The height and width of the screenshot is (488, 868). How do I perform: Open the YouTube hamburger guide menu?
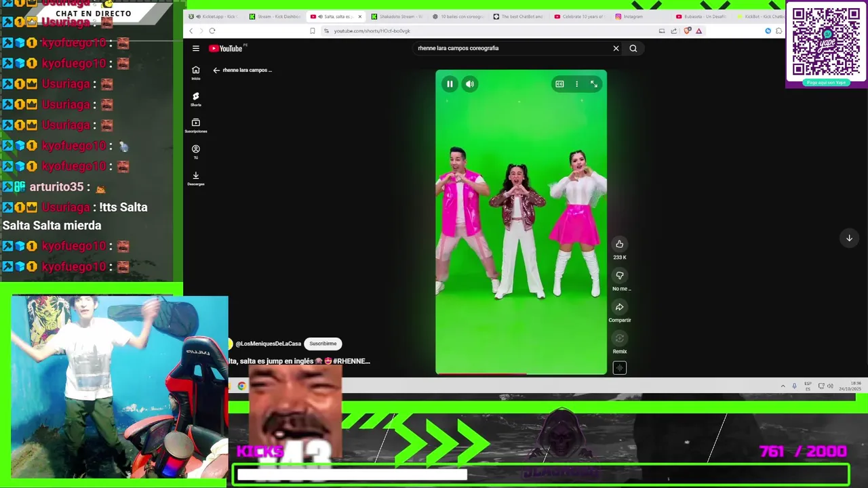(x=195, y=48)
